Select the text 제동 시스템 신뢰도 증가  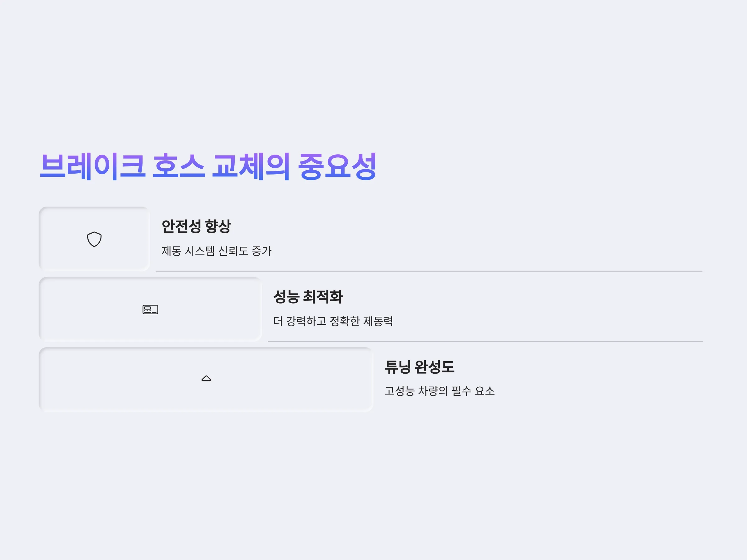coord(216,251)
